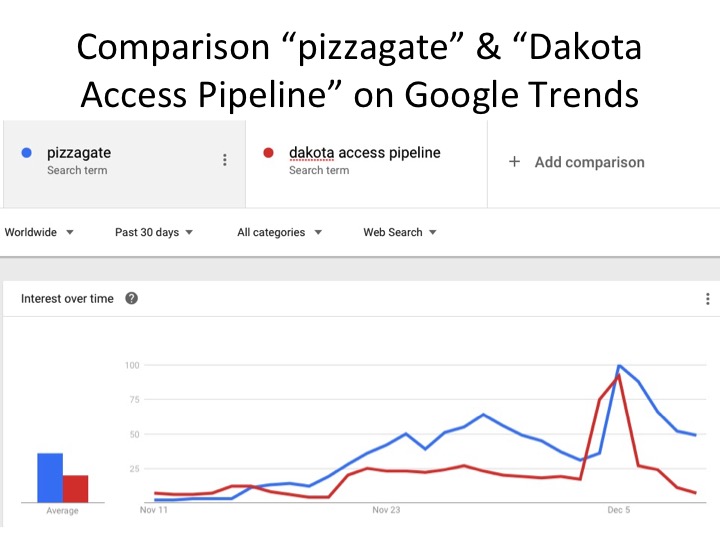Viewport: 720px width, 540px height.
Task: Open the Interest over time chart options menu
Action: point(707,299)
